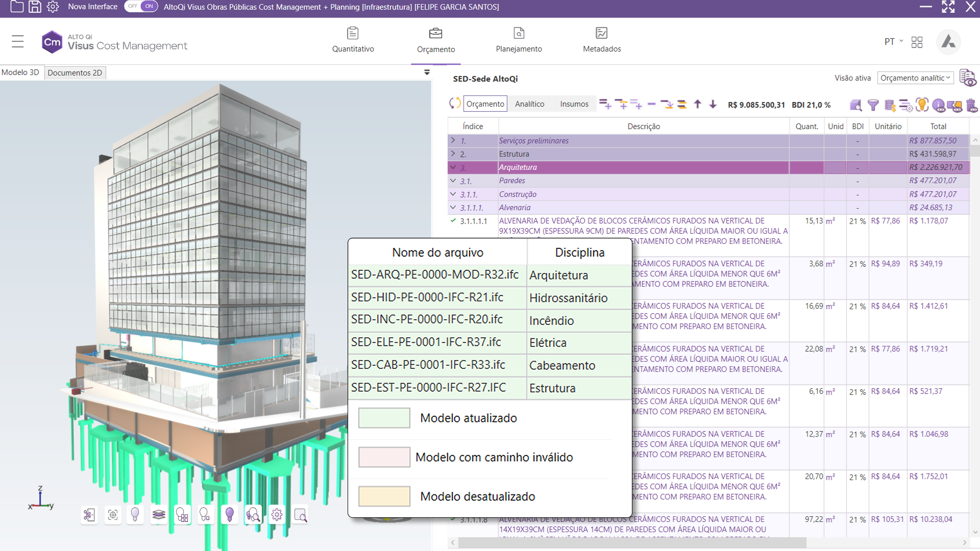Viewport: 980px width, 551px height.
Task: Select the Orçamento view button
Action: 485,104
